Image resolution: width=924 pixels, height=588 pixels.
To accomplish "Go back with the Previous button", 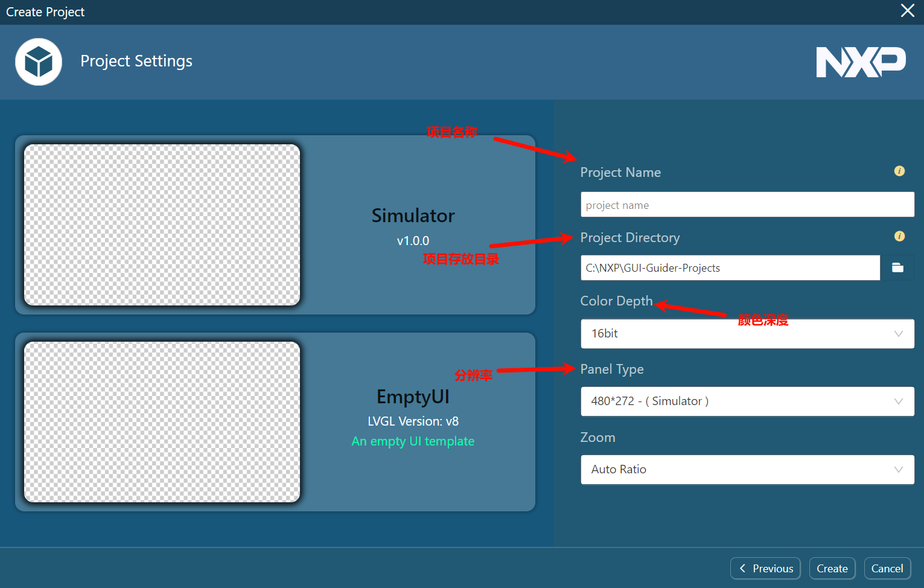I will (765, 569).
